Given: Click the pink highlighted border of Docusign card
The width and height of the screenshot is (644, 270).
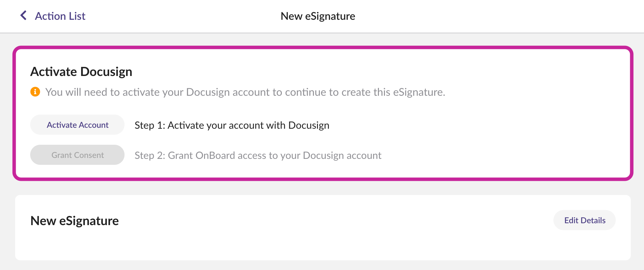Looking at the screenshot, I should (314, 48).
